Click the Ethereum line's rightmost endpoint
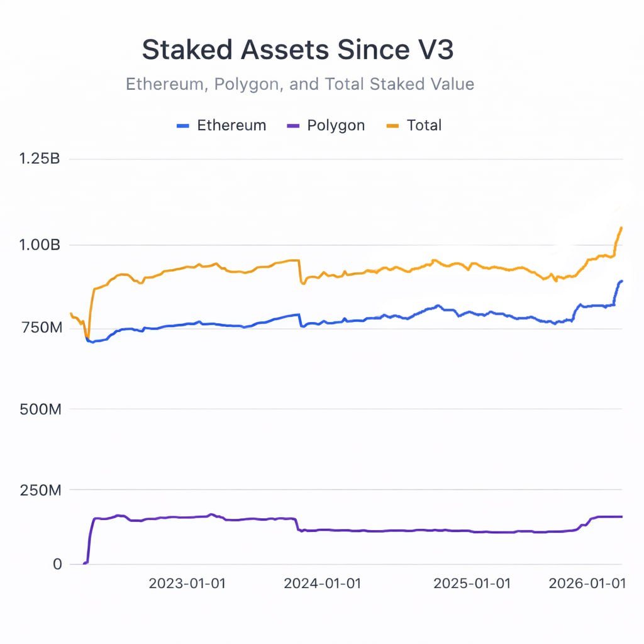The height and width of the screenshot is (644, 644). click(x=622, y=281)
